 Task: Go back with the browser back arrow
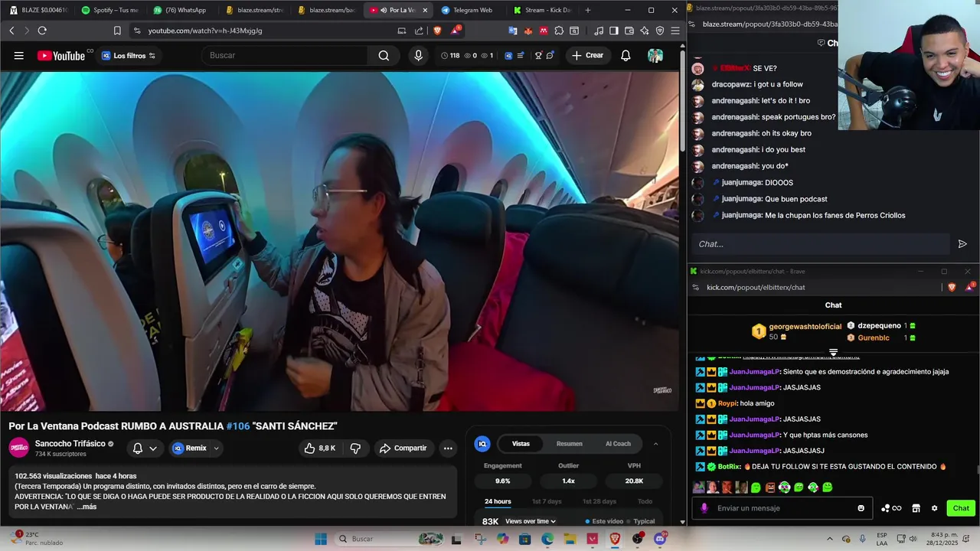[11, 31]
